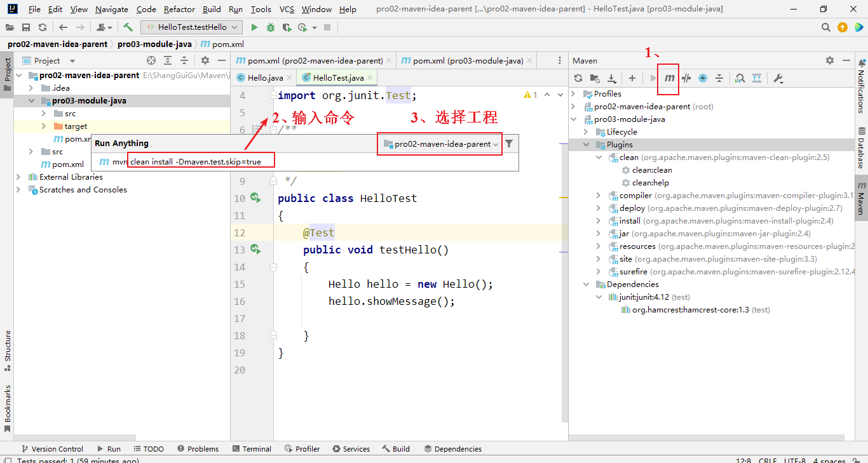Click the Debug bug icon
868x463 pixels.
pyautogui.click(x=271, y=27)
